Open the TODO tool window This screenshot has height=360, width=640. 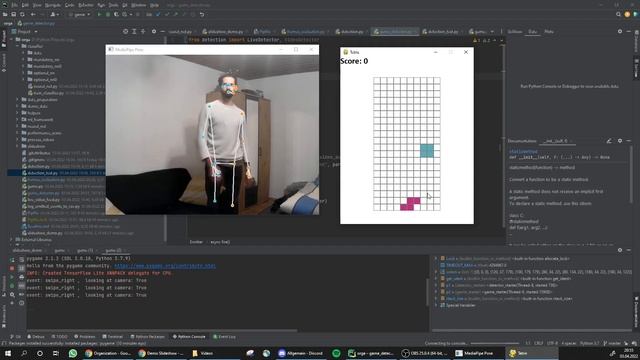[x=60, y=337]
